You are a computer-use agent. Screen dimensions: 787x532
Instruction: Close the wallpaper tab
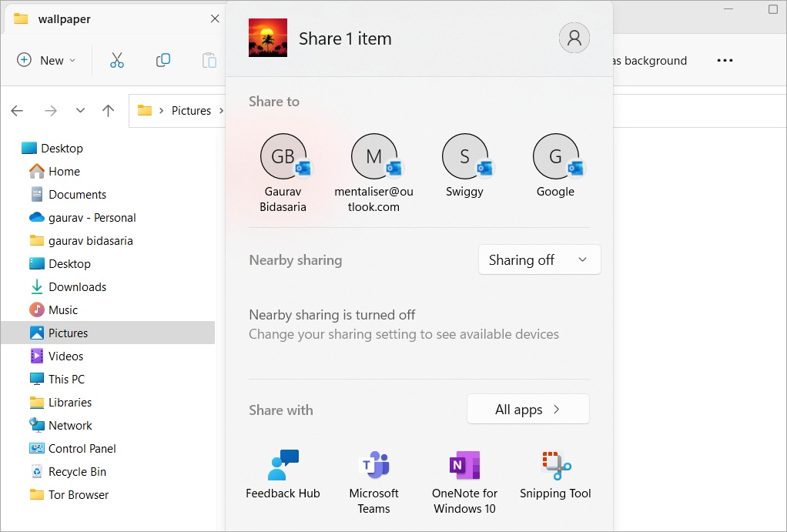[x=215, y=18]
